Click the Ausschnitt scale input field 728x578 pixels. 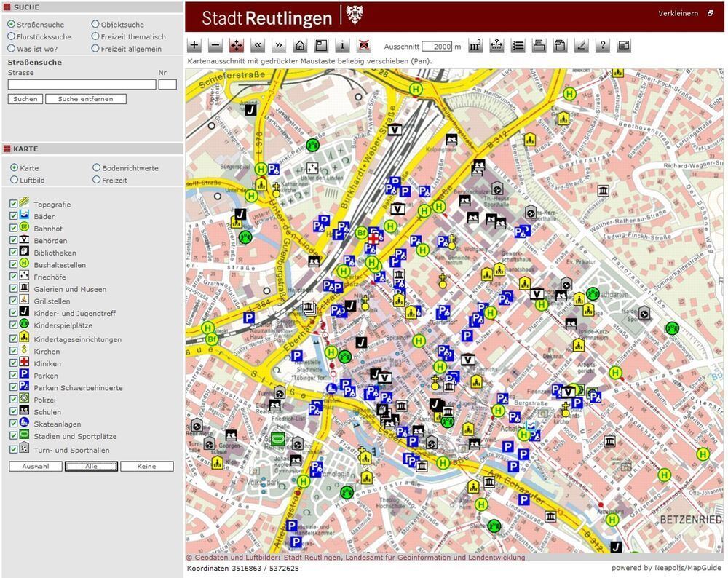437,47
